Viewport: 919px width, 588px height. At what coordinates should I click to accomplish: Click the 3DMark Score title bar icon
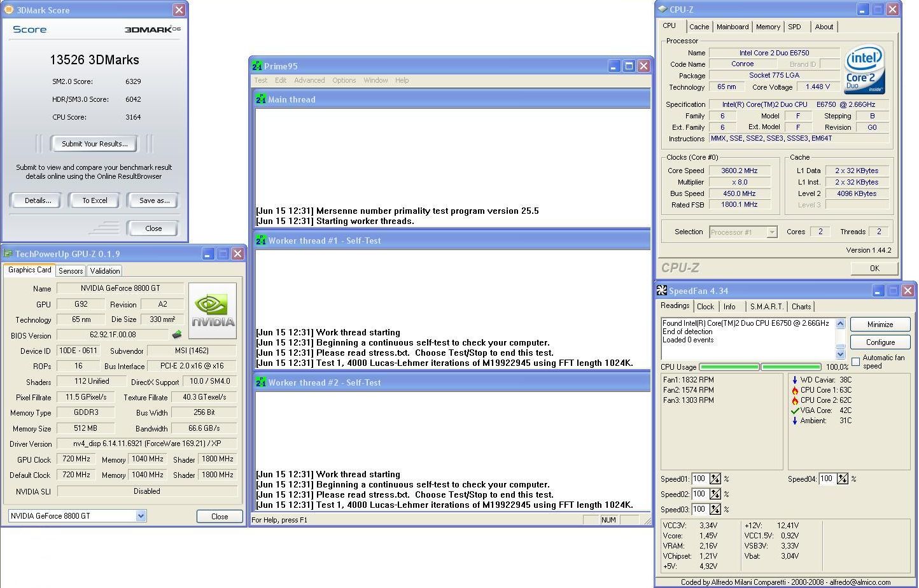pos(8,10)
